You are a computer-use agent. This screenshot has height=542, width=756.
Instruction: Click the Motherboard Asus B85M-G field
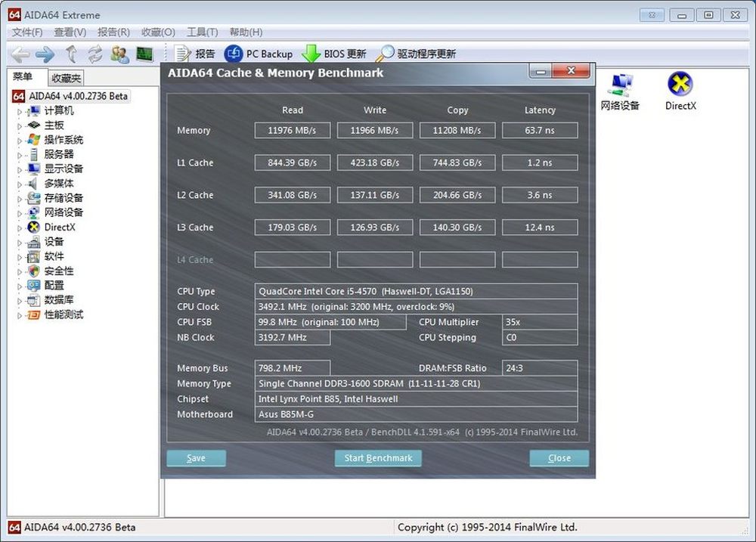point(416,414)
